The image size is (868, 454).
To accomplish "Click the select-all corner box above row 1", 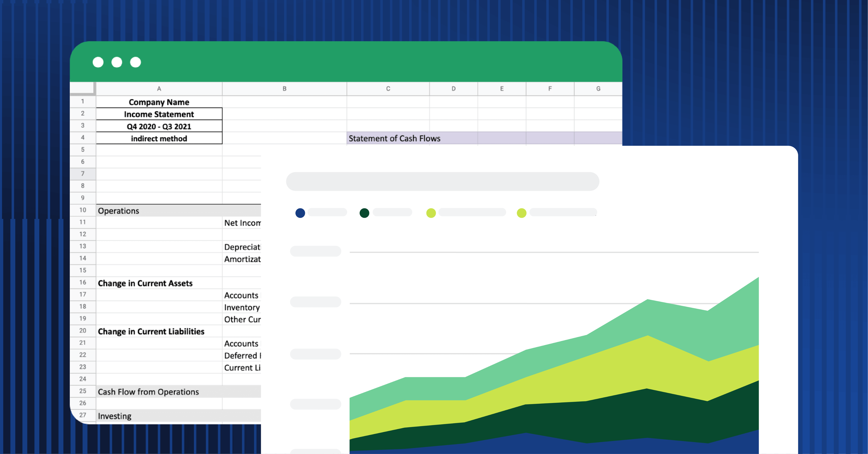I will click(x=83, y=89).
